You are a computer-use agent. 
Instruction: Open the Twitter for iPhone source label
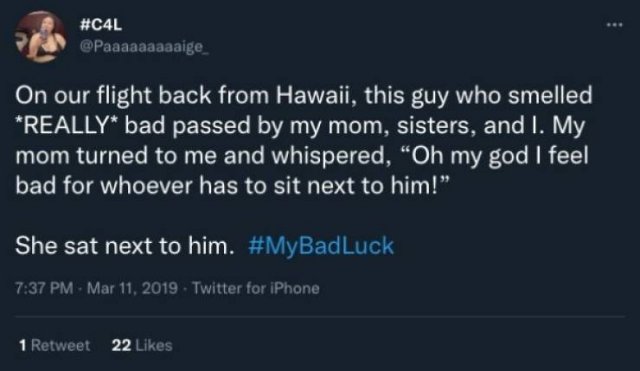tap(256, 288)
